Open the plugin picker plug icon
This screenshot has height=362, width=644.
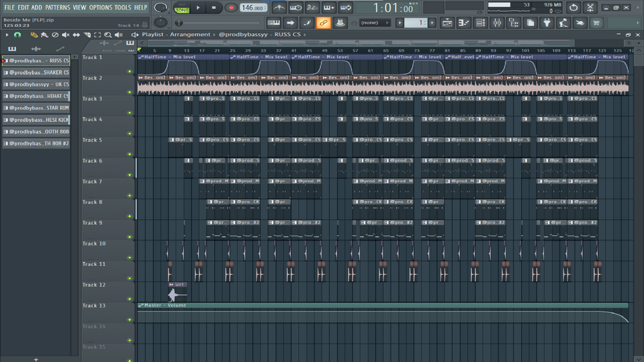[x=547, y=22]
